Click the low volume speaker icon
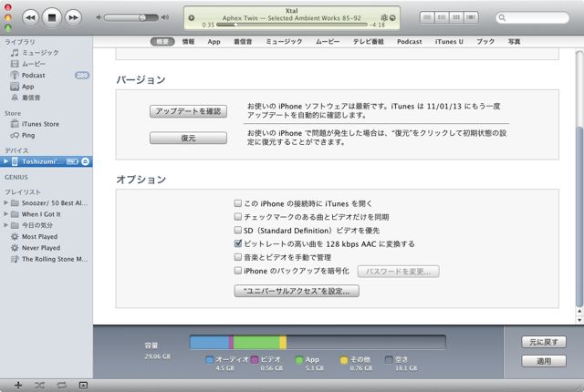Screen dimensions: 584x392 [x=99, y=17]
